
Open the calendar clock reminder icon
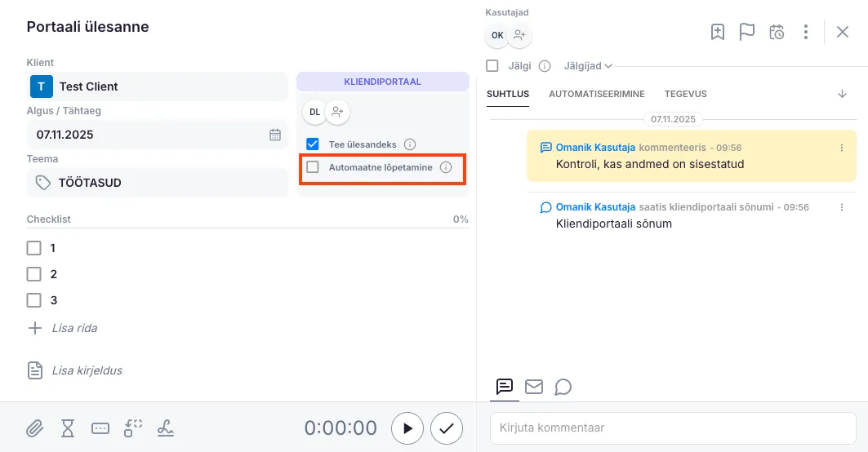(777, 32)
